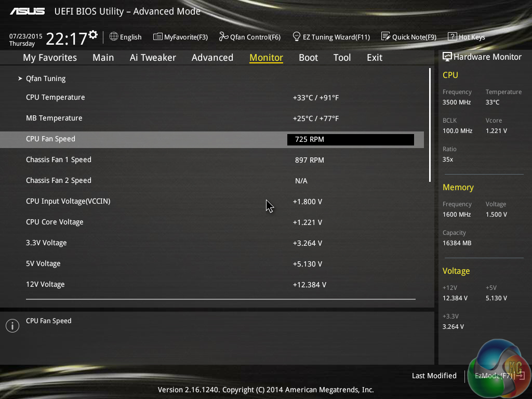Open the Boot tab

[309, 58]
